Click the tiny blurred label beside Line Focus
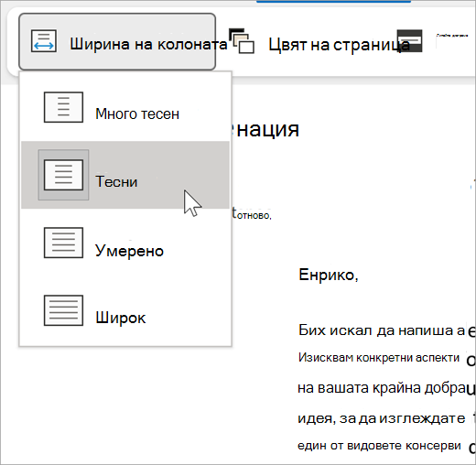476x465 pixels. point(452,36)
